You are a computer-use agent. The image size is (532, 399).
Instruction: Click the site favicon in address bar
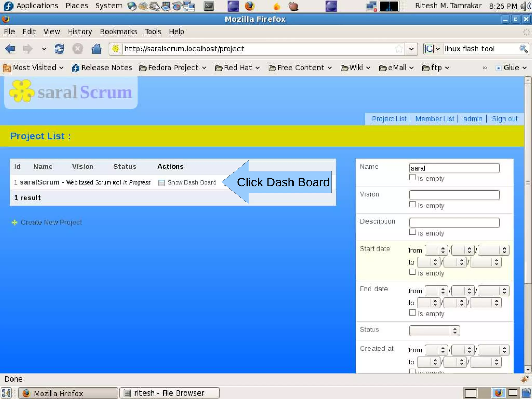[115, 49]
